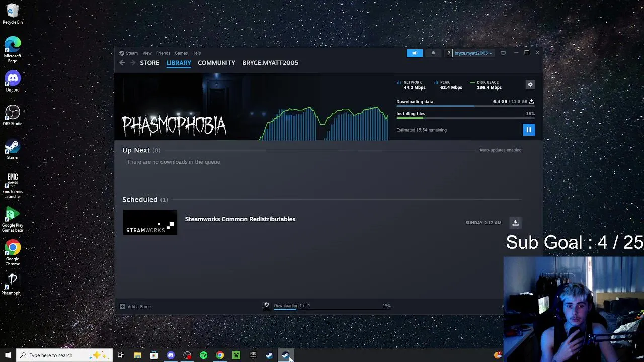Open download settings gear icon
644x362 pixels.
(x=530, y=85)
